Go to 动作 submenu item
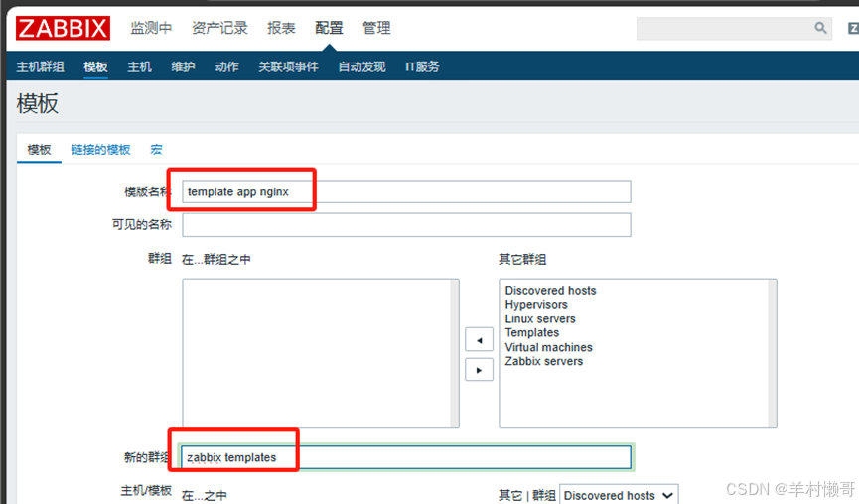This screenshot has height=504, width=859. click(226, 66)
